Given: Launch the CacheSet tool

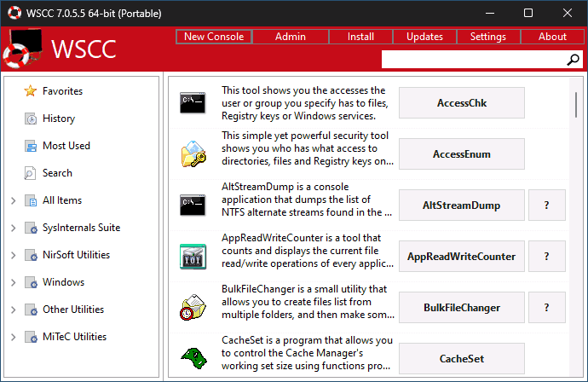Looking at the screenshot, I should (462, 358).
